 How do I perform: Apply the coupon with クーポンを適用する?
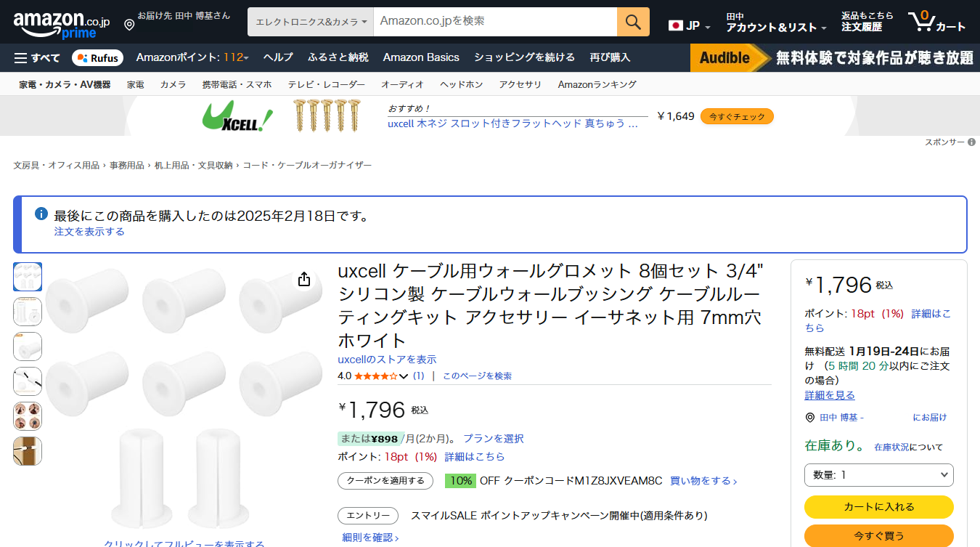pos(385,481)
